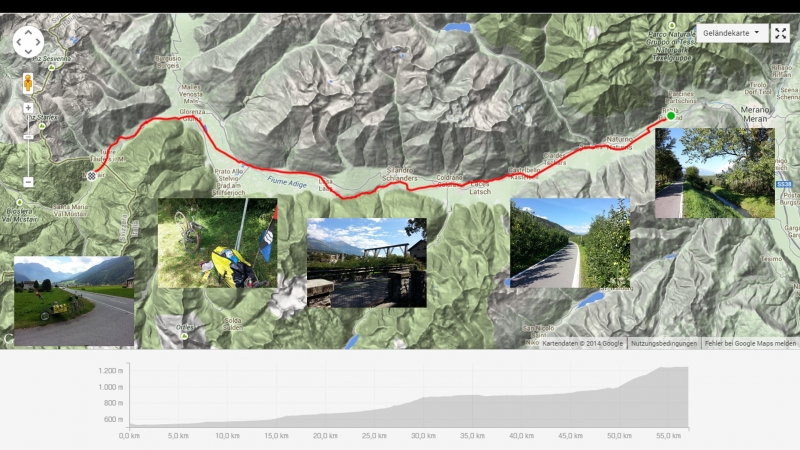Open the roadside bicycle photo thumbnail
Image resolution: width=800 pixels, height=450 pixels.
[74, 301]
